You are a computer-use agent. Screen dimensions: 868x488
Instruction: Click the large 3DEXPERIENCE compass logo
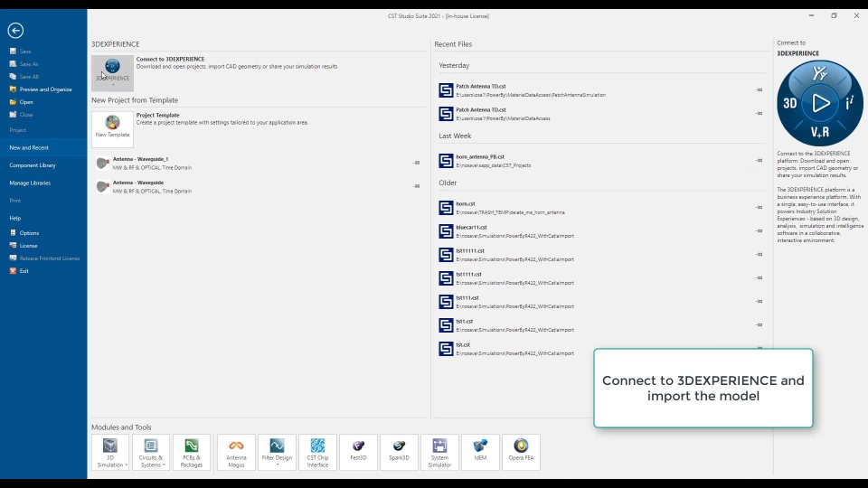coord(820,103)
